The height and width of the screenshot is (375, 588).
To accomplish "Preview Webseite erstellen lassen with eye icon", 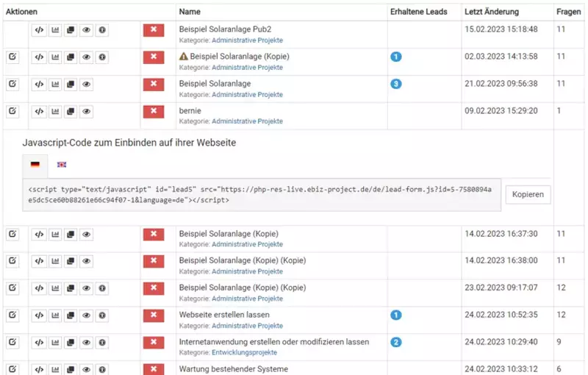I will pyautogui.click(x=86, y=315).
